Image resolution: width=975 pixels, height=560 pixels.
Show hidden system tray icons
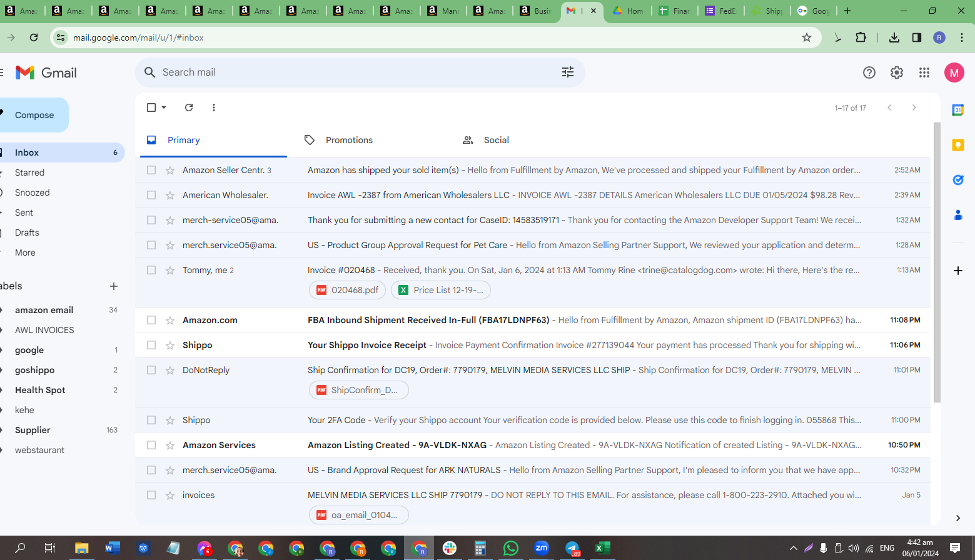point(793,548)
